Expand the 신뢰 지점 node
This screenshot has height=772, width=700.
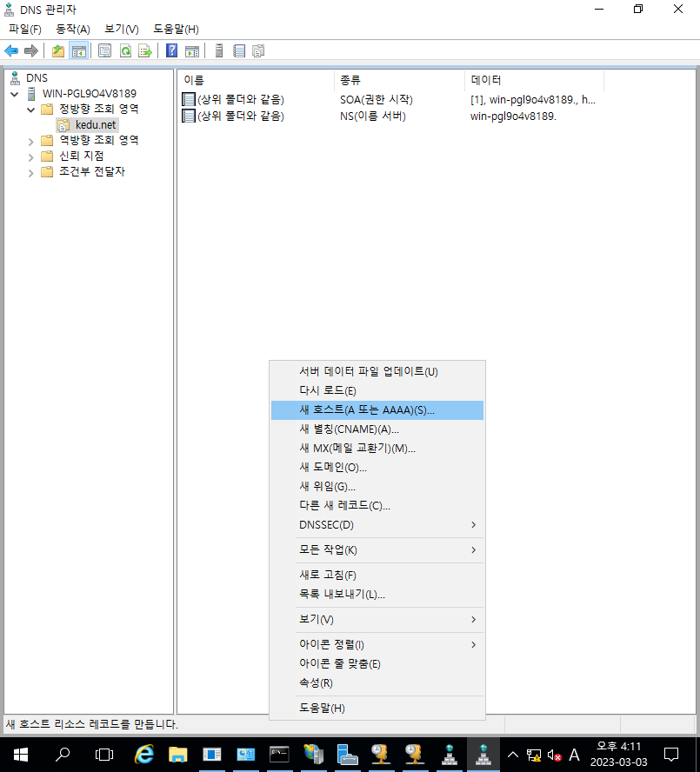tap(30, 157)
